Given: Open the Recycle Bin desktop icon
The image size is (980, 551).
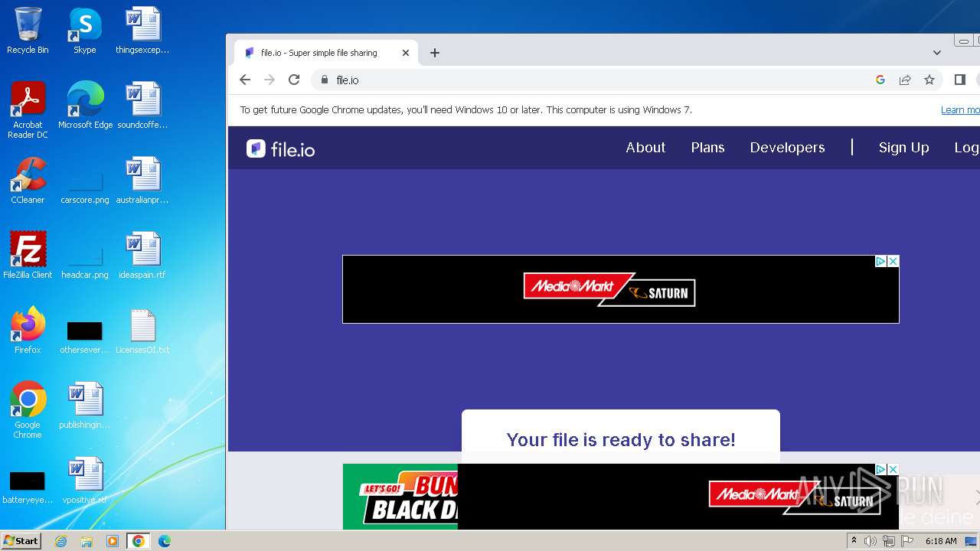Looking at the screenshot, I should [x=28, y=31].
